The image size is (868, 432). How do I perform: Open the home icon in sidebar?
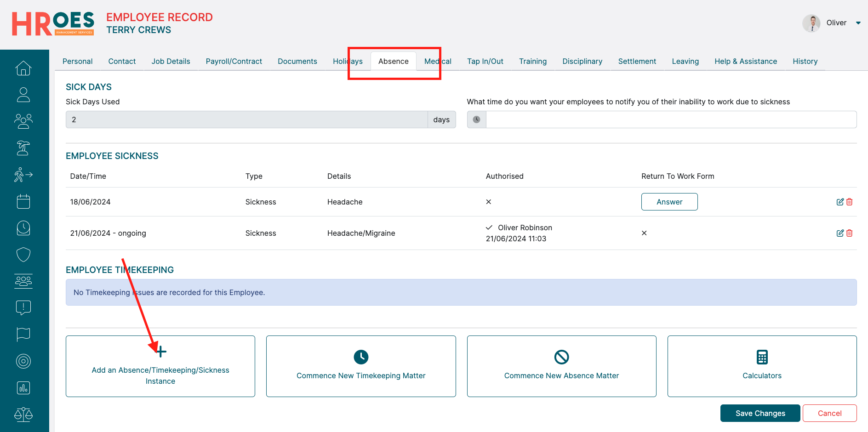[23, 68]
